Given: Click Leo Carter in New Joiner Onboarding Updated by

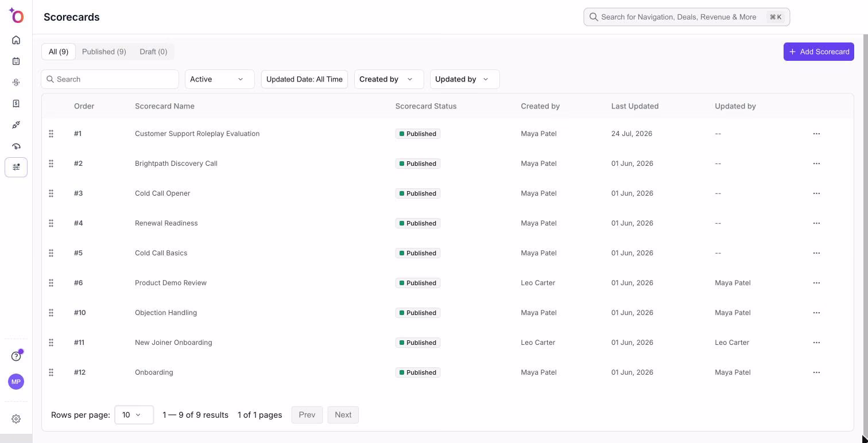Looking at the screenshot, I should point(732,343).
